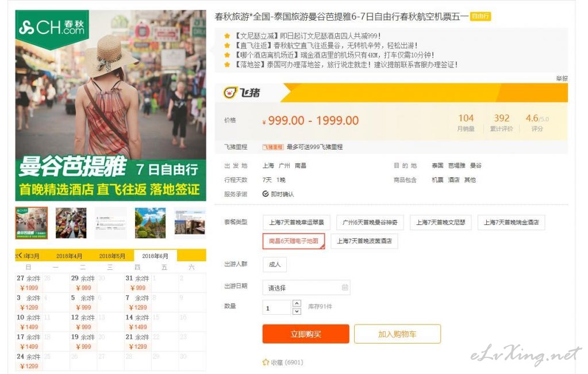Click the product title starting 春秋旅游*全国
The image size is (588, 374).
(341, 17)
